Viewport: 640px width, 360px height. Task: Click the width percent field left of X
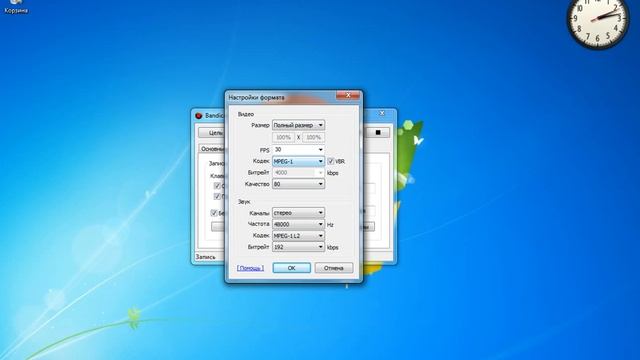(x=283, y=137)
